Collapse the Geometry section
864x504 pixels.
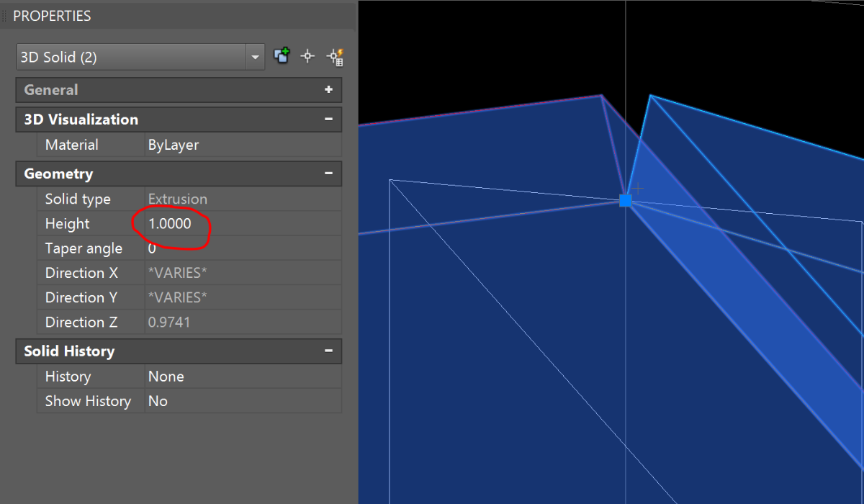(x=328, y=174)
